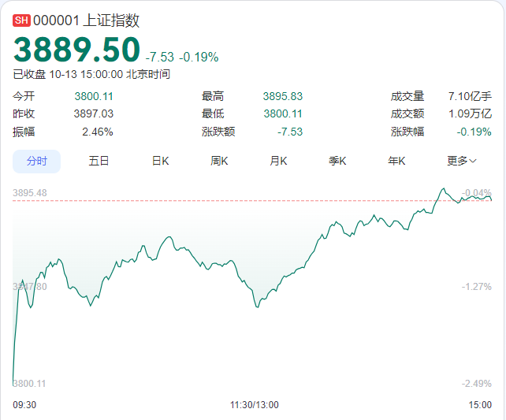This screenshot has width=506, height=420.
Task: Click the 成交额 value 1.09万亿
Action: point(469,113)
